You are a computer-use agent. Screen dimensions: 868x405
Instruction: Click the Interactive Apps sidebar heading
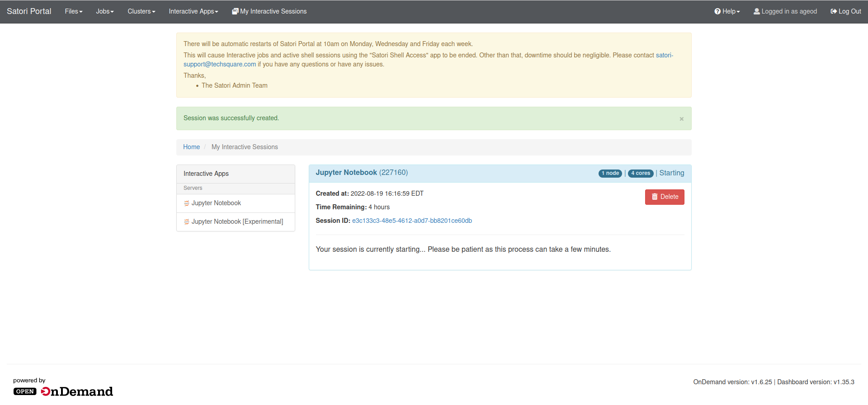tap(206, 174)
